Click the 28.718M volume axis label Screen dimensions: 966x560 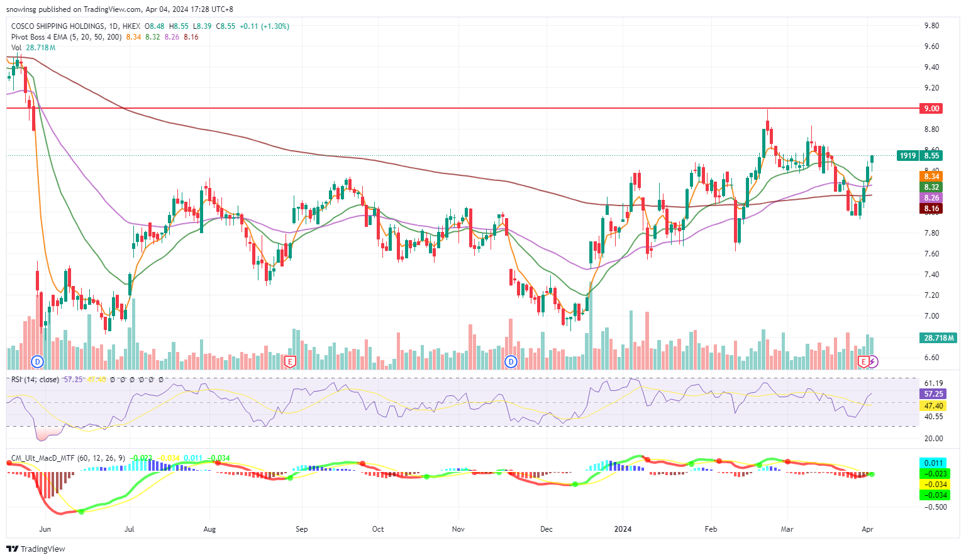938,338
